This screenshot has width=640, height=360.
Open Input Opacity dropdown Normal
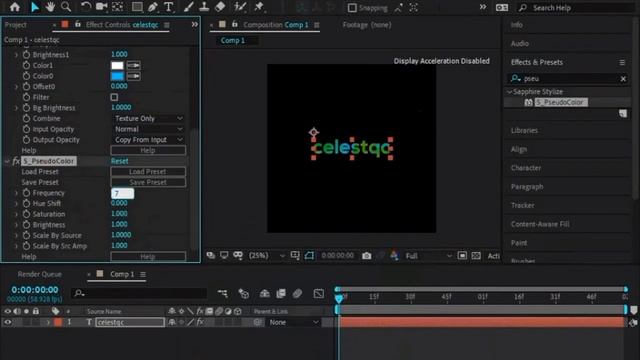coord(148,129)
